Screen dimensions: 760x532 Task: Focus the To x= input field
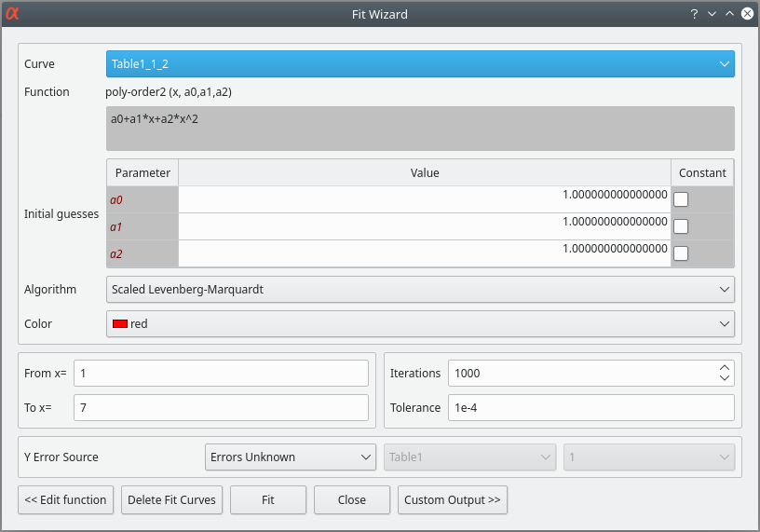pos(221,408)
